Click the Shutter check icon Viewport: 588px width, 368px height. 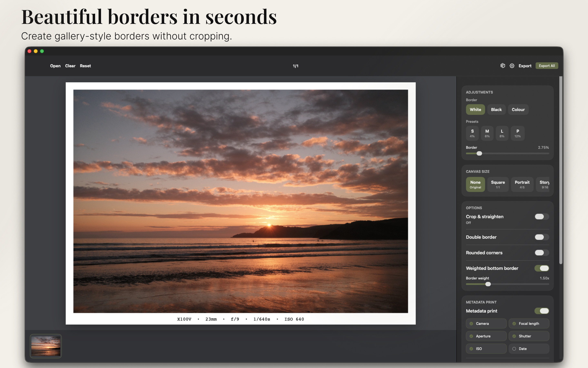[514, 336]
